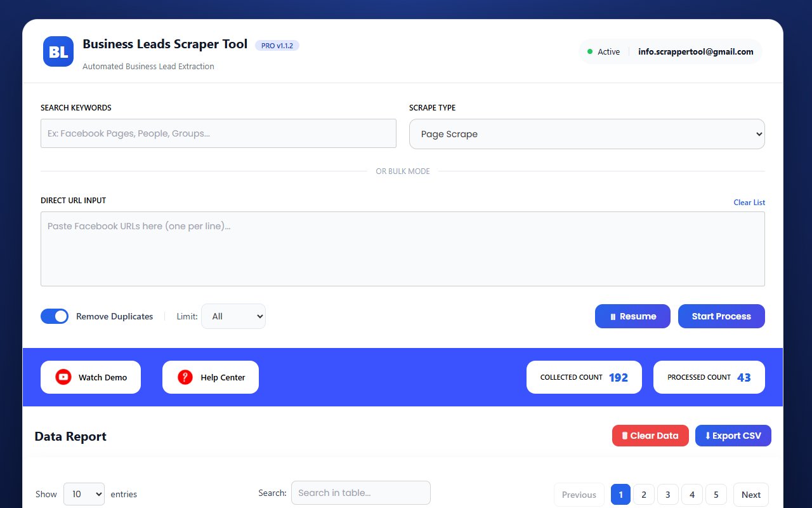
Task: Click the PRO v1.1.2 version badge
Action: 277,46
